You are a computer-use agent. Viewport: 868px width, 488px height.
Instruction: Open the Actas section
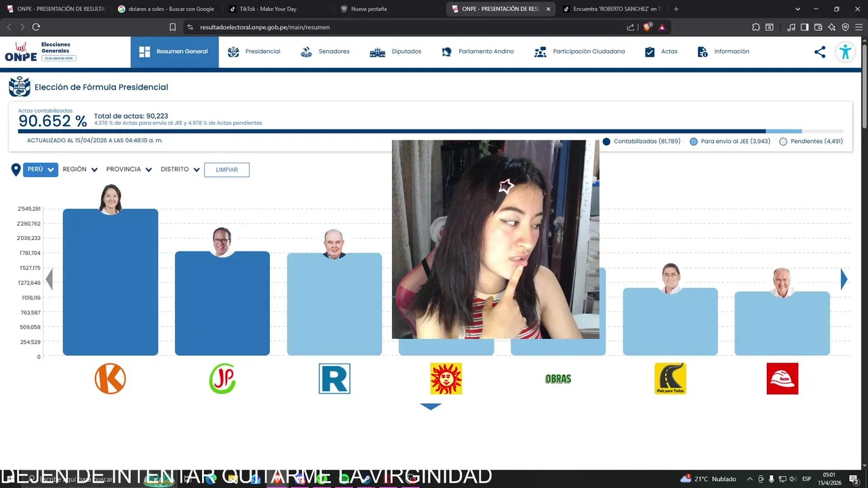661,52
